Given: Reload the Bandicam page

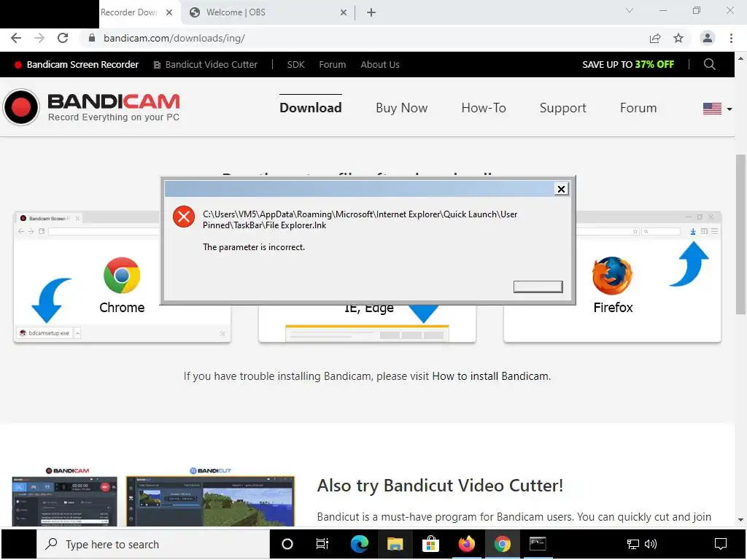Looking at the screenshot, I should (63, 38).
